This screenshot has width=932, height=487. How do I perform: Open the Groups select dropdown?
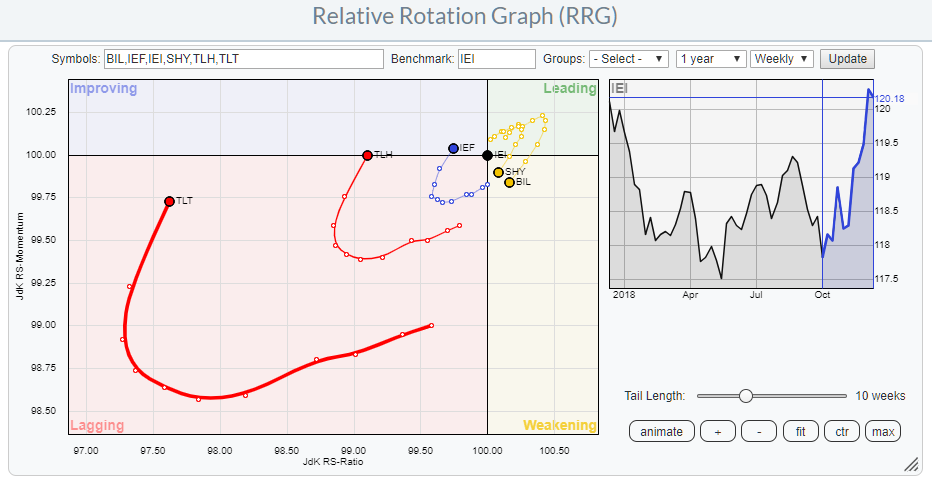[x=629, y=59]
